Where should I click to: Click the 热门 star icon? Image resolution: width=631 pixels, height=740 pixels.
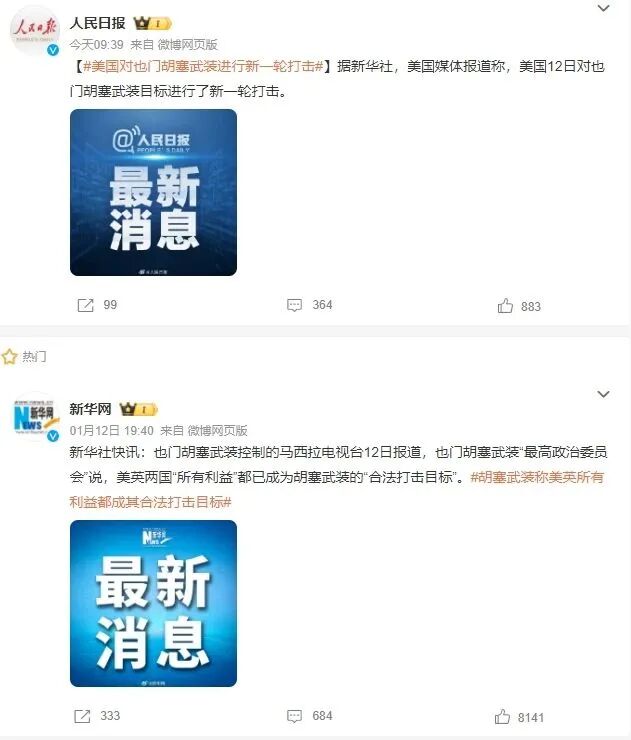9,357
